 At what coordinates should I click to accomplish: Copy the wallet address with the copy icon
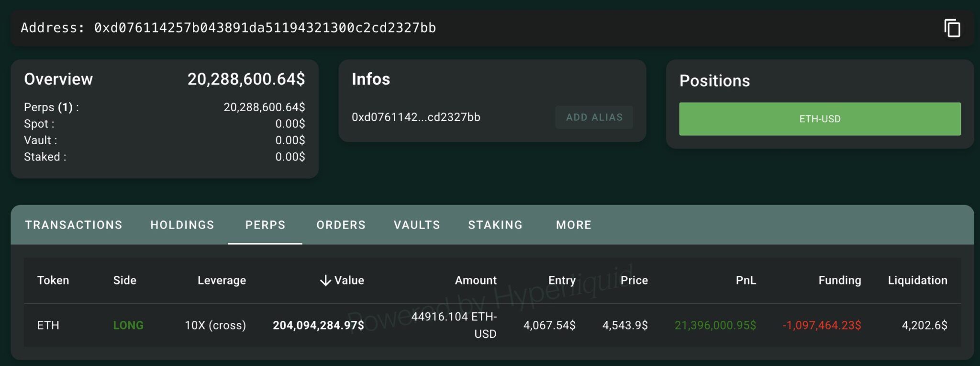[x=952, y=28]
